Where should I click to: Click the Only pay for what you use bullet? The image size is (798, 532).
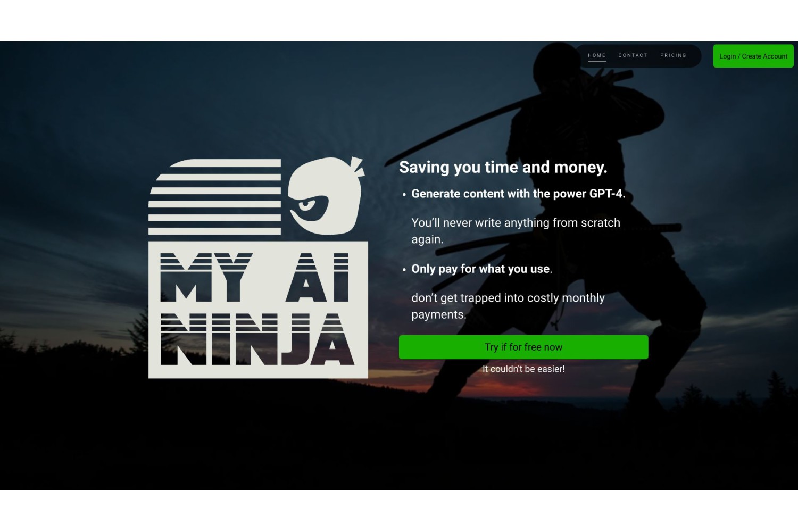pos(481,269)
